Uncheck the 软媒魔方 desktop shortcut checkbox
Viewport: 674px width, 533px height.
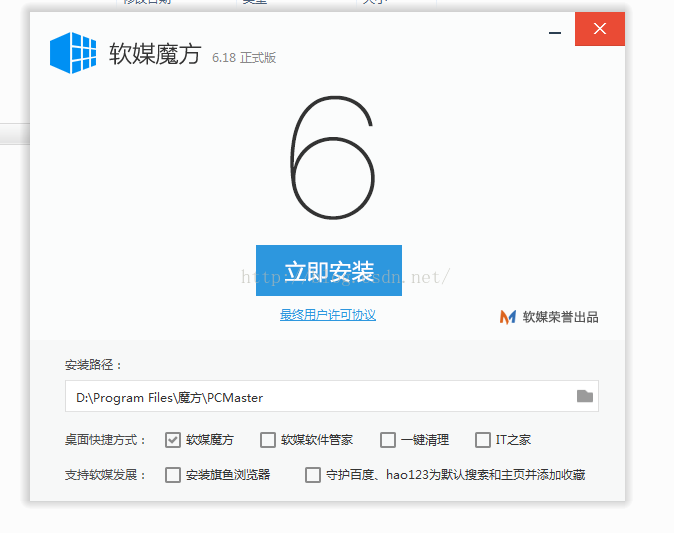click(x=173, y=440)
